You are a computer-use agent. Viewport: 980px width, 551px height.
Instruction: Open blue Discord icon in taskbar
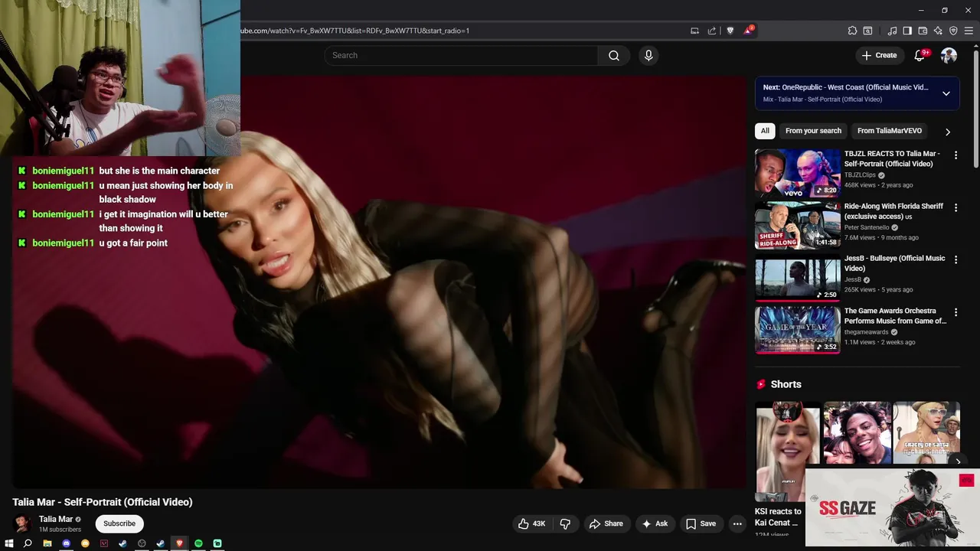66,543
